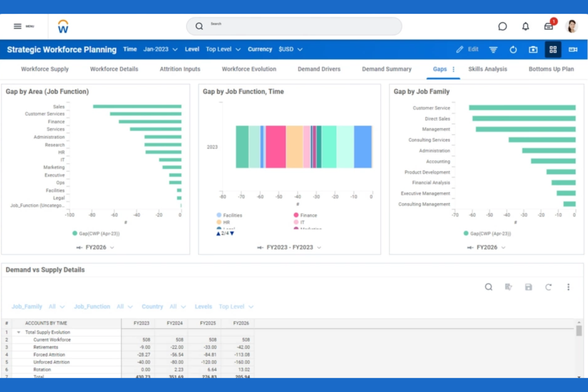
Task: Click the Search input field
Action: coord(294,26)
